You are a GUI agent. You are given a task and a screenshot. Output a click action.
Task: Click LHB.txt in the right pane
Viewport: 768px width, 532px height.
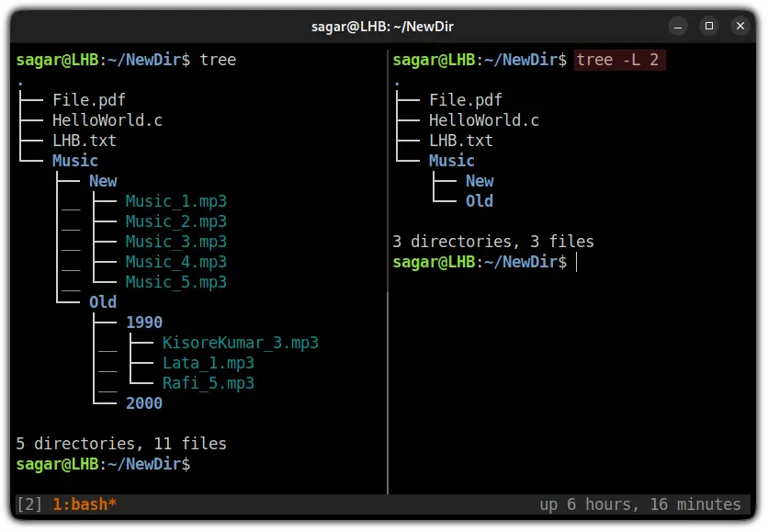click(x=460, y=141)
